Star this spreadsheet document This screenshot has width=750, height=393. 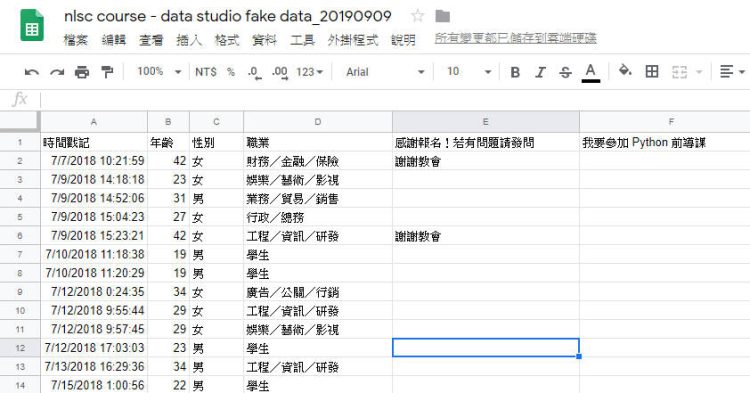[x=417, y=16]
